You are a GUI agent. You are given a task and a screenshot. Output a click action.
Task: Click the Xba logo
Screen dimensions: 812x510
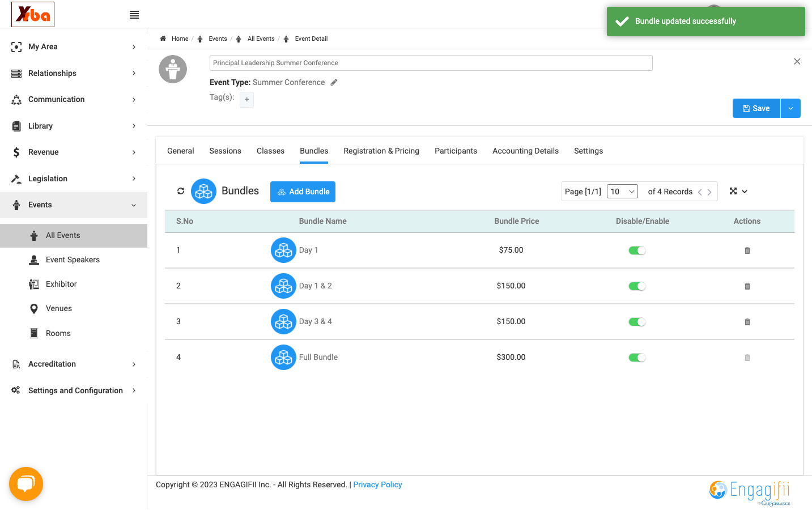tap(33, 14)
